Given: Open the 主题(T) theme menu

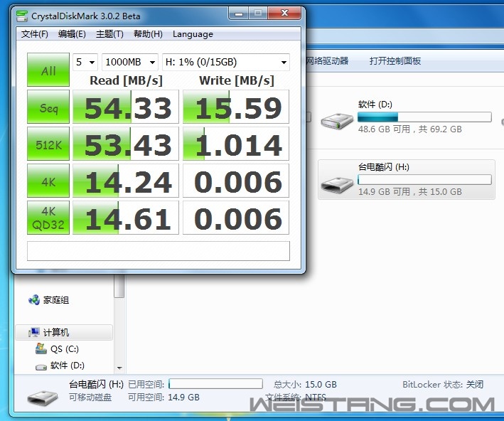Looking at the screenshot, I should [x=109, y=34].
